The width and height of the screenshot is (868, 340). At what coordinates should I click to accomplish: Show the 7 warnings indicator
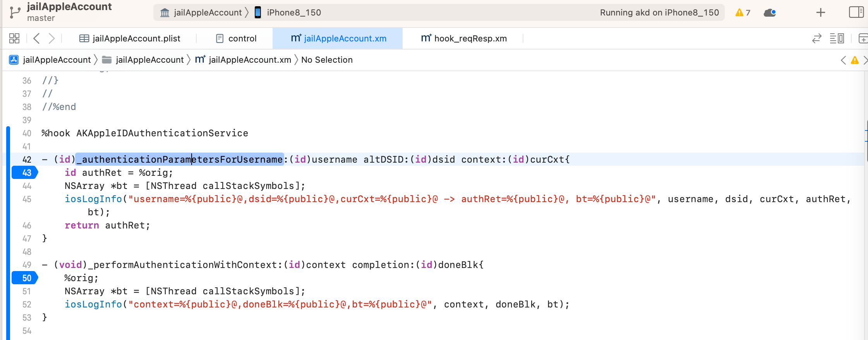pyautogui.click(x=743, y=12)
